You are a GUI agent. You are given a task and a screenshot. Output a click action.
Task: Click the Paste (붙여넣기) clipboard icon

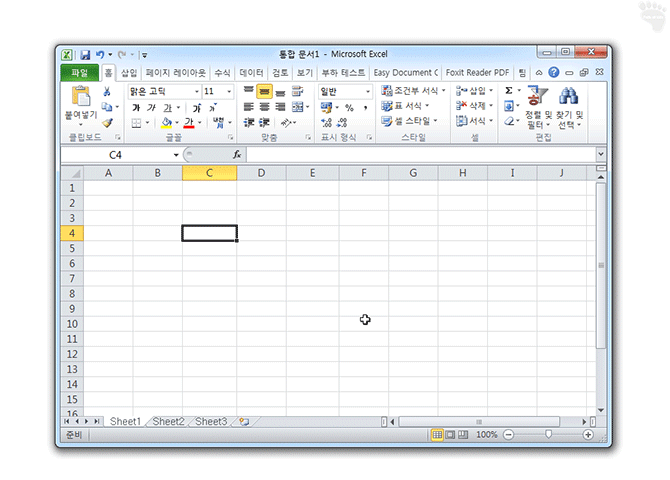81,97
